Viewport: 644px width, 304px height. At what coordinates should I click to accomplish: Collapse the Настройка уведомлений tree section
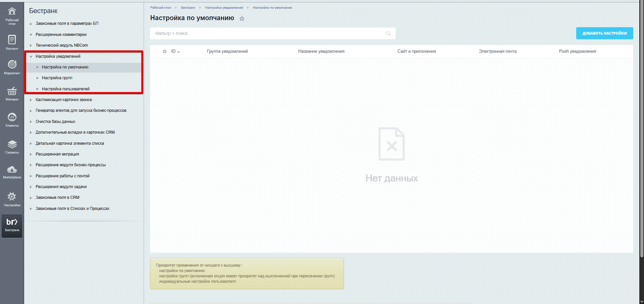click(x=31, y=57)
